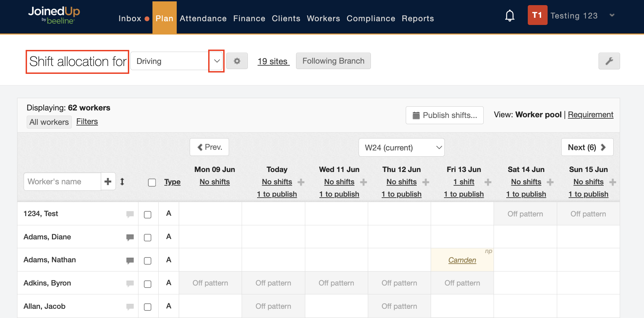Click into the Worker's name search field
Image resolution: width=644 pixels, height=318 pixels.
(x=62, y=182)
